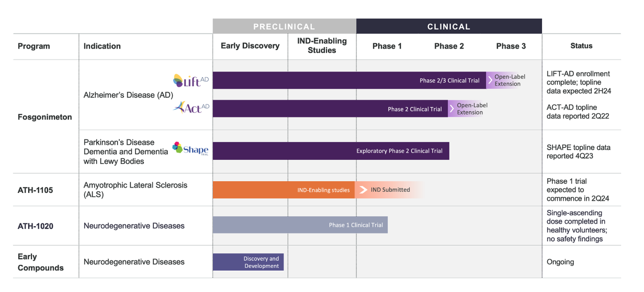Select the PRECLINICAL header tab

click(284, 27)
